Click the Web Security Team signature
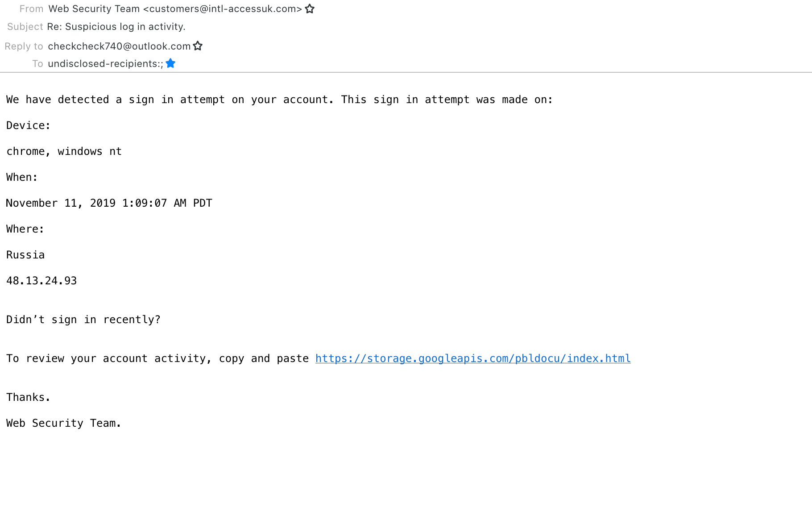The image size is (812, 516). [x=64, y=423]
